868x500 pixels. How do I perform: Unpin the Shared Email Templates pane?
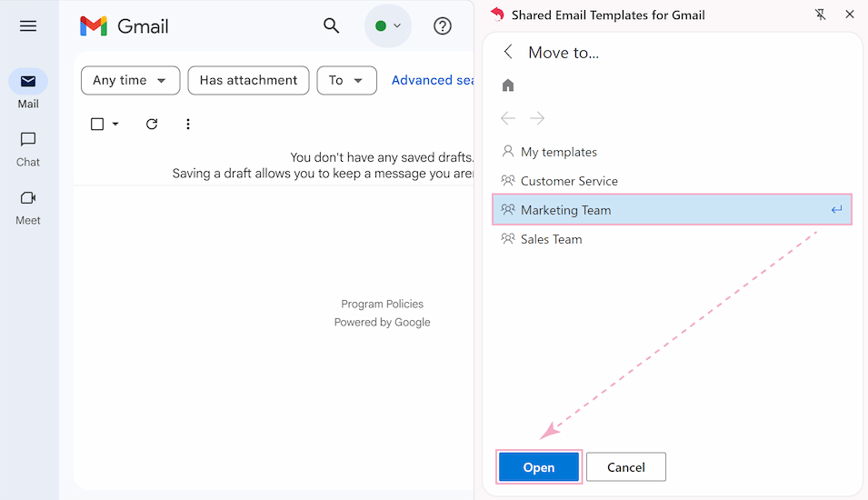[x=821, y=15]
